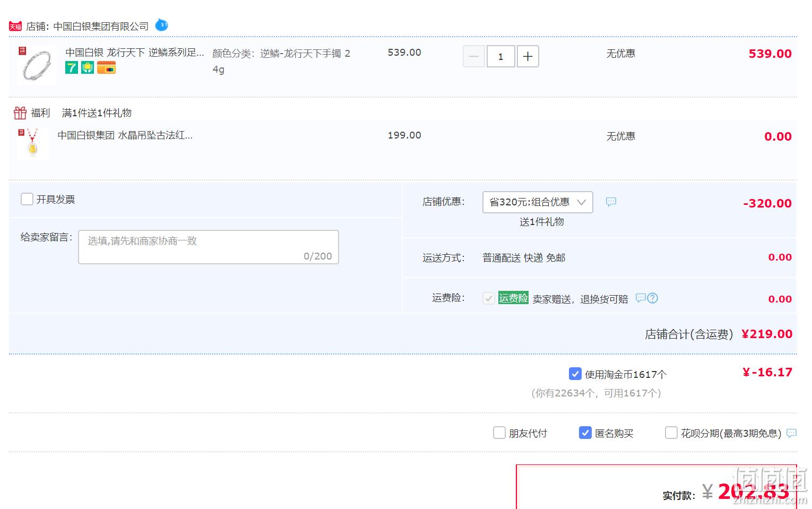
Task: Click the seller message text box
Action: [209, 247]
